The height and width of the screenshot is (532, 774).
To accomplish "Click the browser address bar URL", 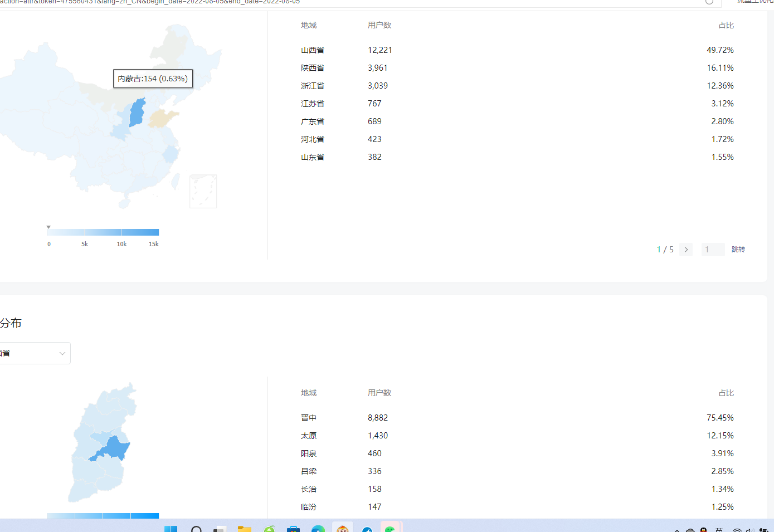I will click(x=150, y=2).
